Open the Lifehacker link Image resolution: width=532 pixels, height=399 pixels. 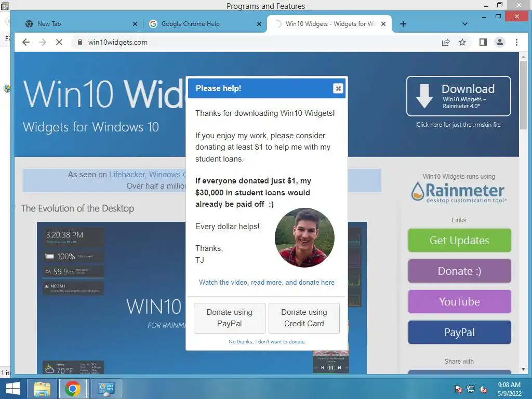point(127,175)
